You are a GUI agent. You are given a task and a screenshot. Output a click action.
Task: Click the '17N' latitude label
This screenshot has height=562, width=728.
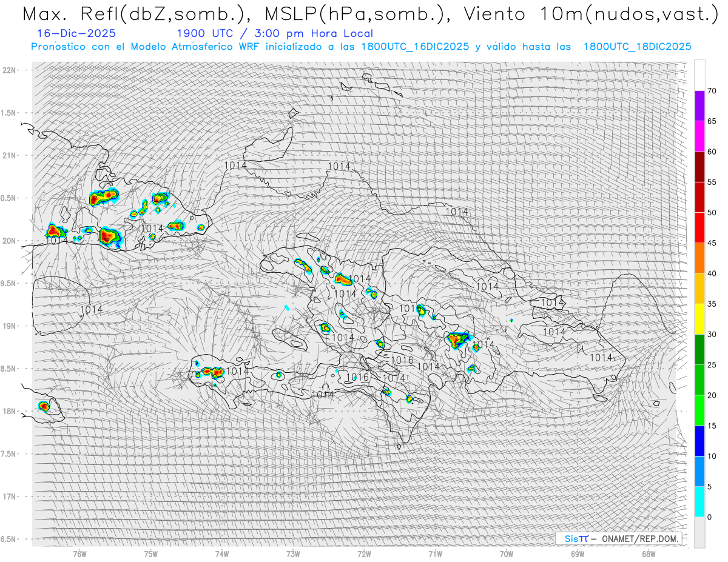click(x=8, y=497)
